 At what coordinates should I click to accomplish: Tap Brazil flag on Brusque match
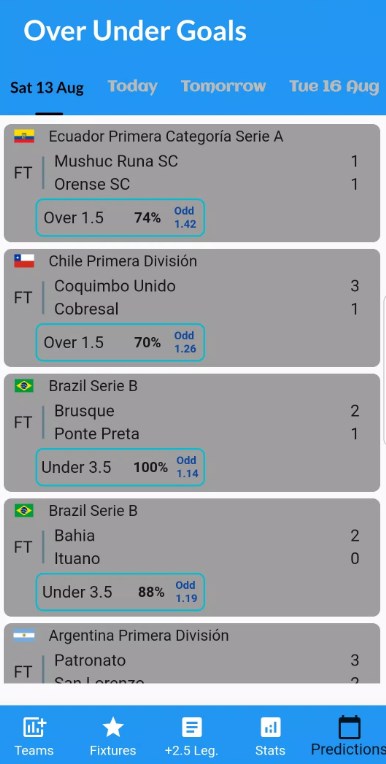click(24, 386)
